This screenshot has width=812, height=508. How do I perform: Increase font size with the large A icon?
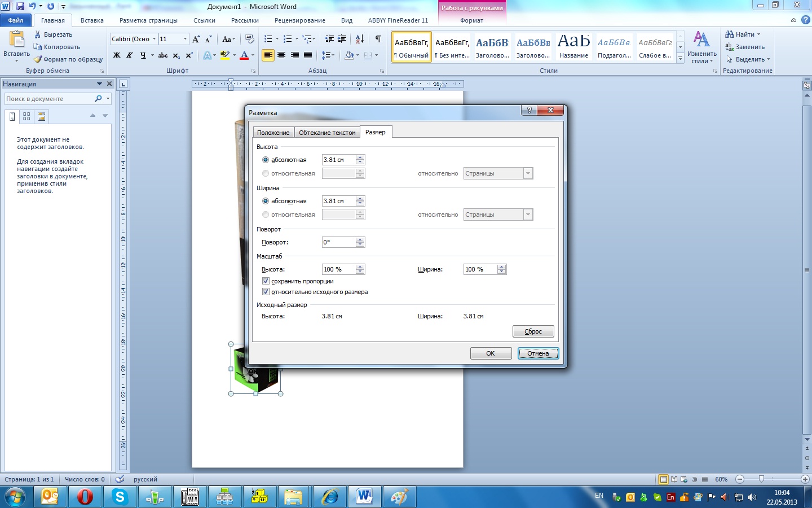(x=196, y=39)
